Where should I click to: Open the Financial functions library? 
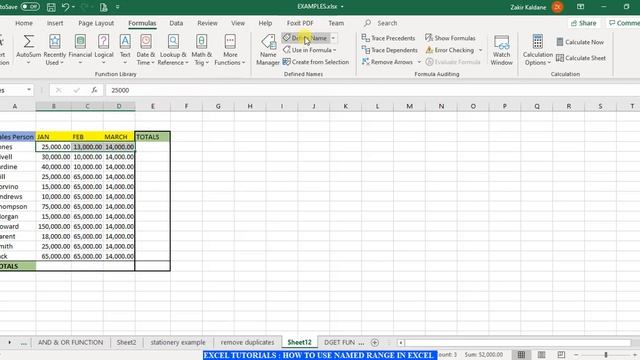[80, 49]
